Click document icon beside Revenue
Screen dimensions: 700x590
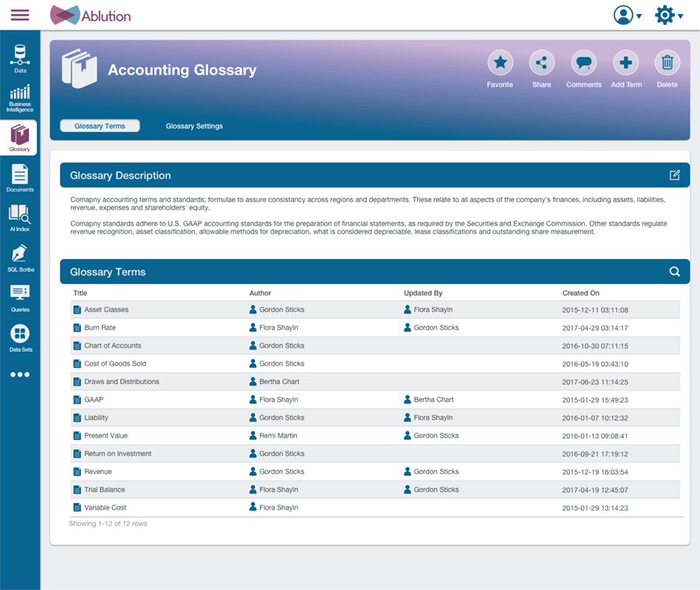pos(77,471)
